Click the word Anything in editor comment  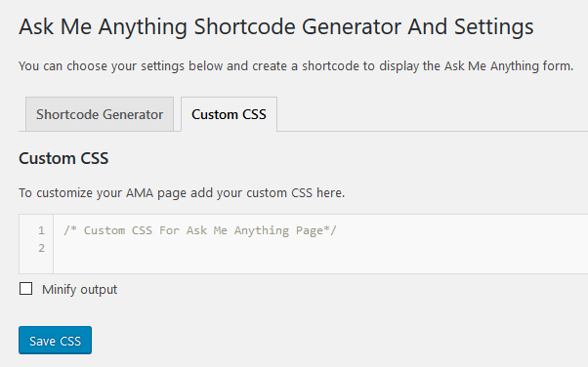point(262,230)
